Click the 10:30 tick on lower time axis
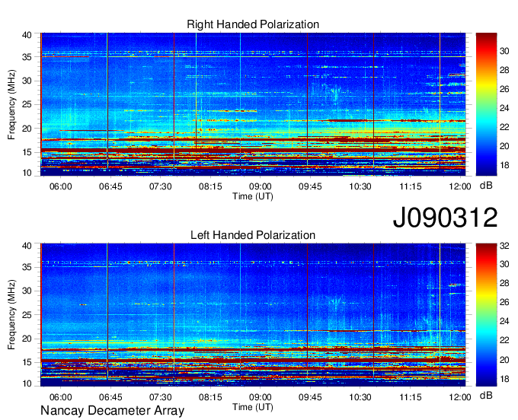The image size is (518, 420). 360,397
